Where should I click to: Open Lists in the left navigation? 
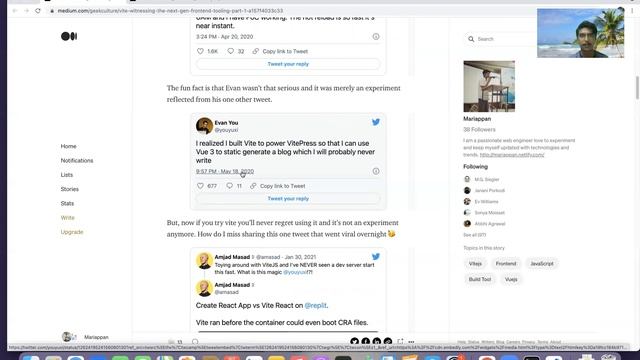(x=67, y=175)
